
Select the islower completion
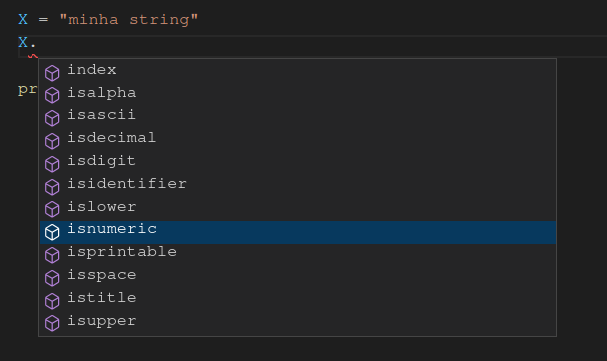pyautogui.click(x=298, y=207)
